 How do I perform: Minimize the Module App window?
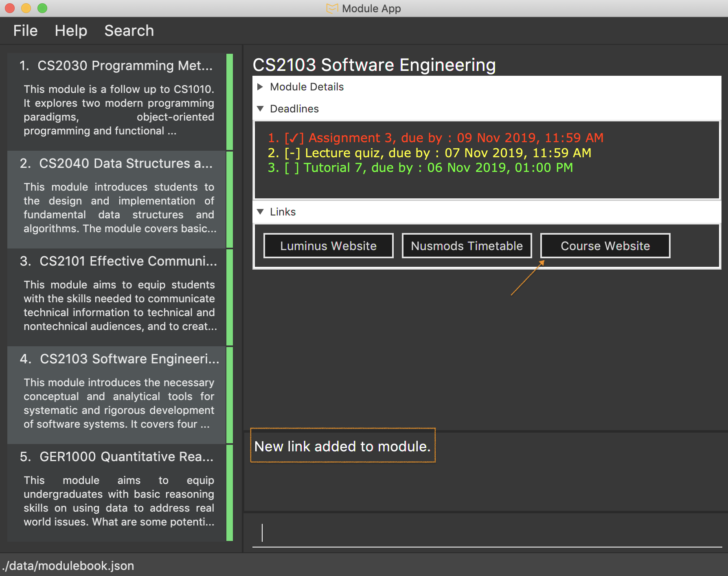(x=26, y=8)
